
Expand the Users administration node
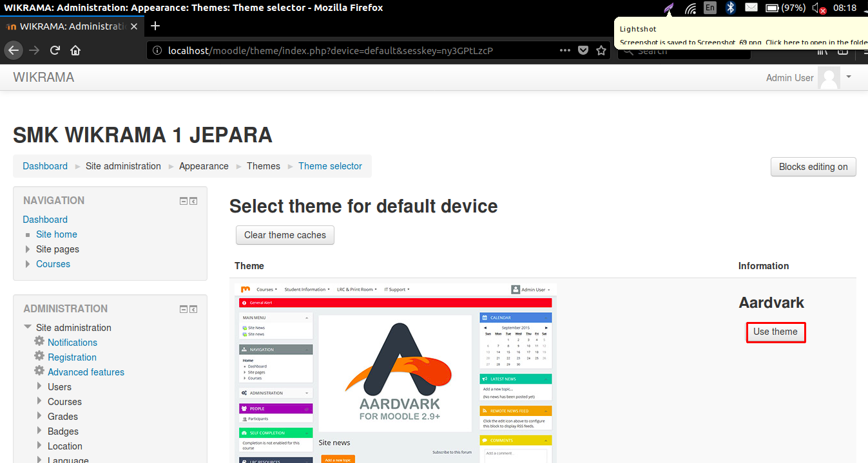coord(39,387)
